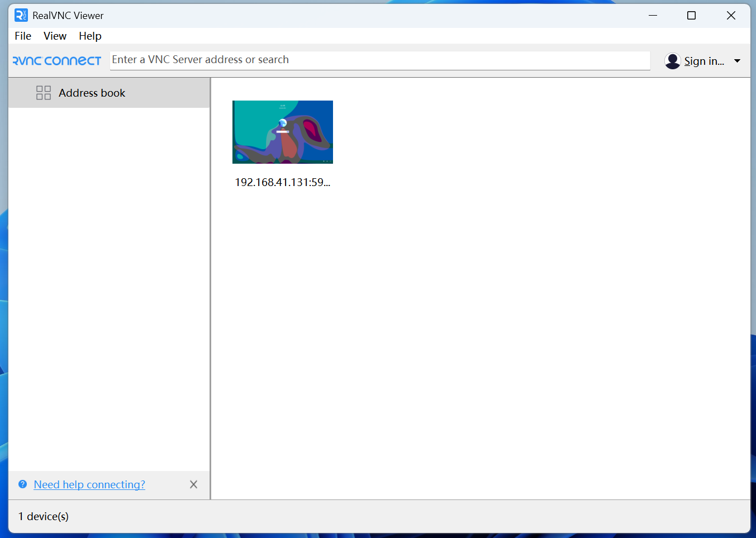Open the Help menu
This screenshot has height=538, width=756.
[x=90, y=36]
